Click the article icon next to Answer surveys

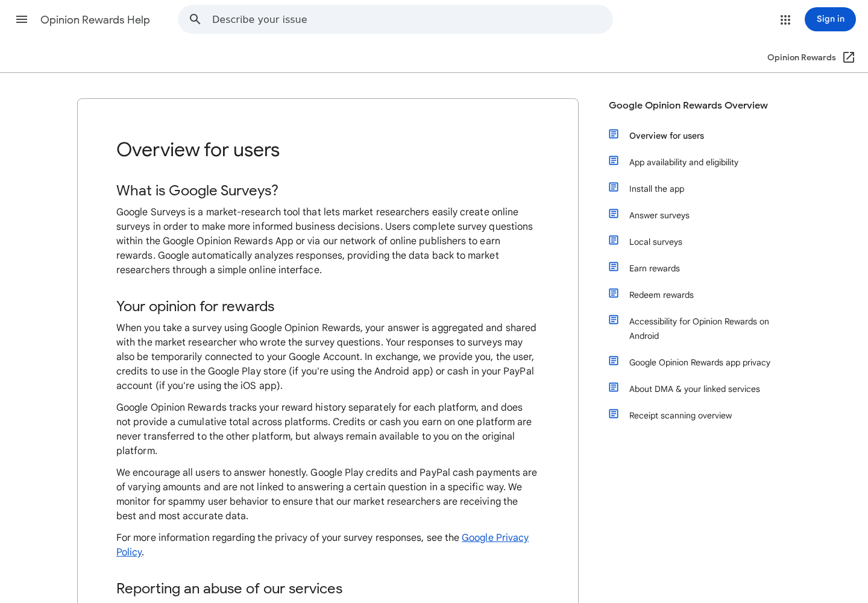tap(614, 213)
